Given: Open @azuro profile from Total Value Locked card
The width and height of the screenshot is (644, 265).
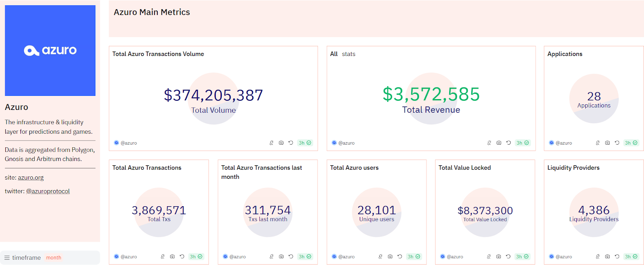Looking at the screenshot, I should click(x=452, y=257).
